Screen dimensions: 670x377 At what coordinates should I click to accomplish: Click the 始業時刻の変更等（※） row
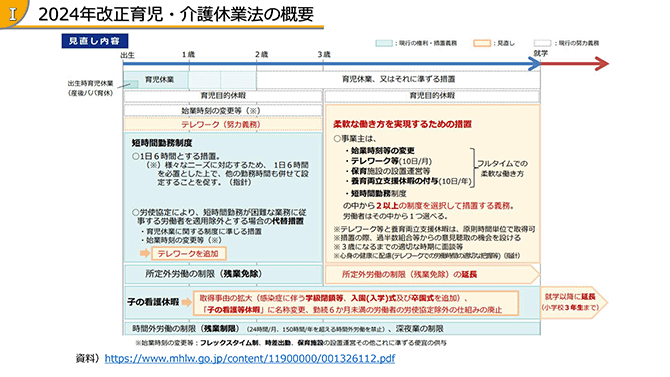point(223,111)
